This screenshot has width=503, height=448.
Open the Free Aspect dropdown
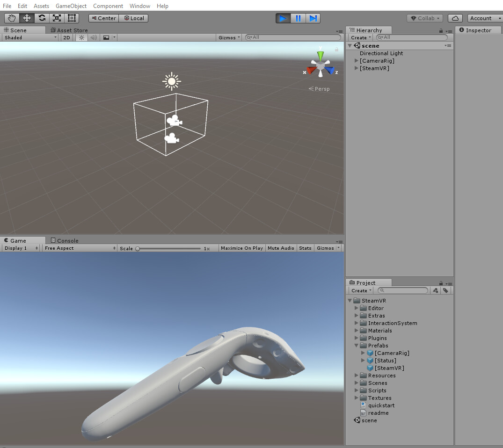79,248
